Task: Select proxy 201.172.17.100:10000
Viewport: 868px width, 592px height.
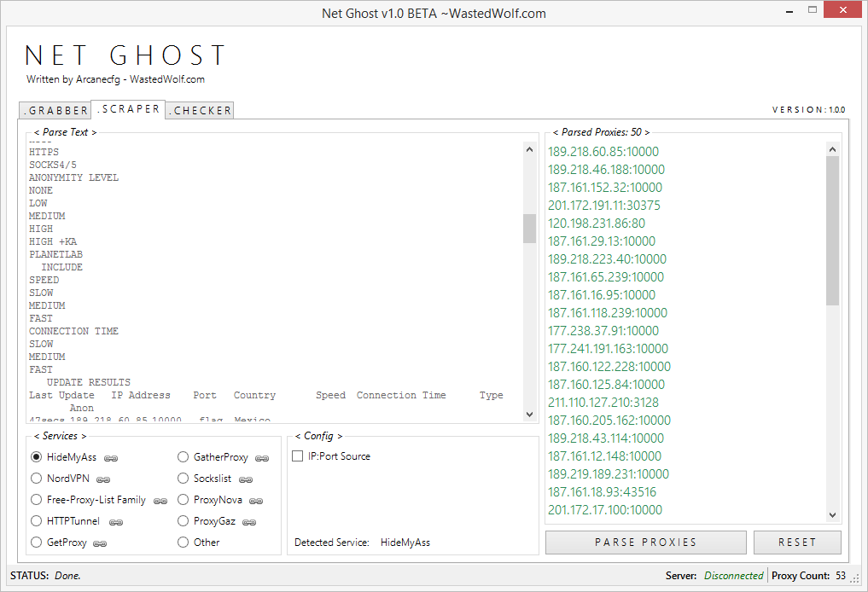Action: click(605, 509)
